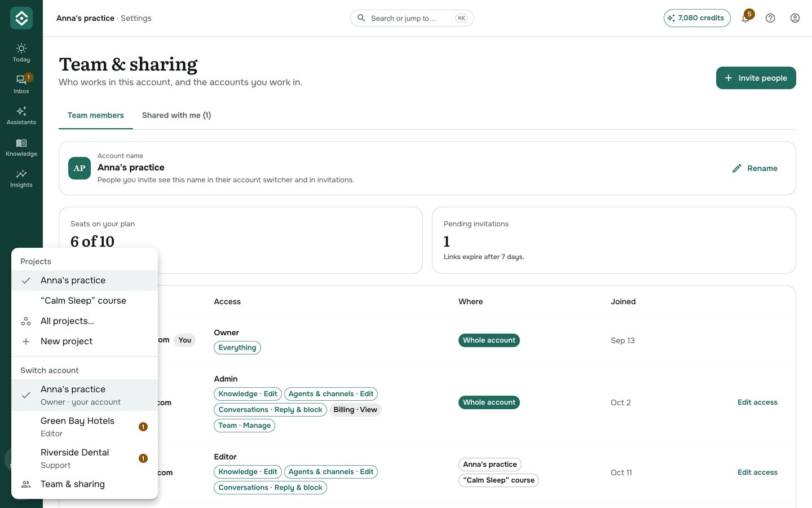Select the "Calm Sleep" course project
This screenshot has width=812, height=508.
(x=85, y=301)
